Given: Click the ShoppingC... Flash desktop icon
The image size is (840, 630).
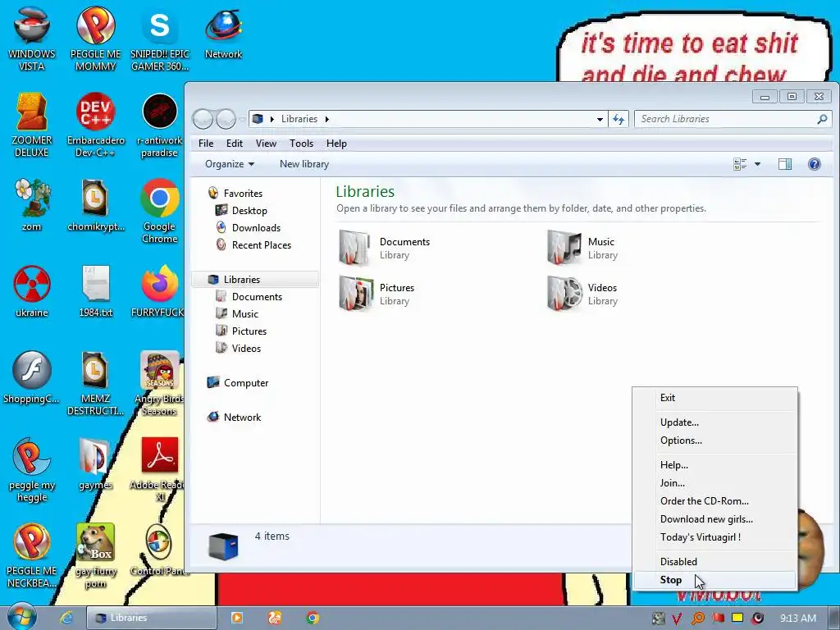Looking at the screenshot, I should (x=32, y=377).
